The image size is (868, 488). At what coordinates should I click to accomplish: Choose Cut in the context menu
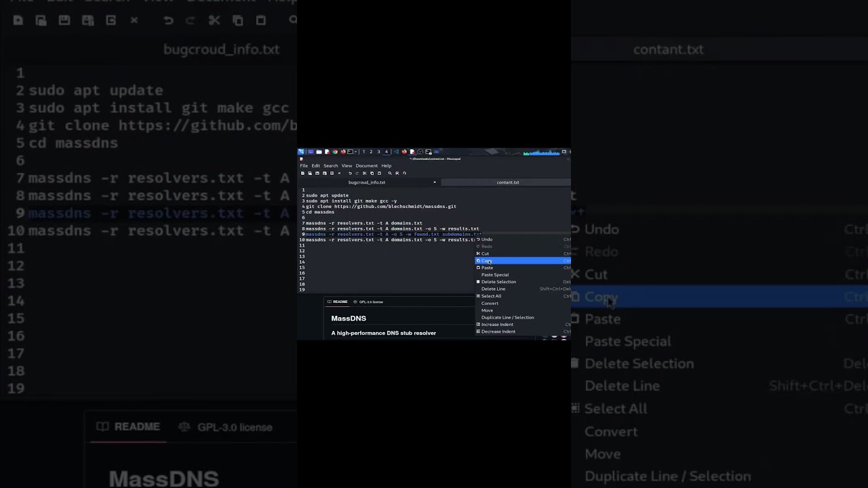[x=522, y=253]
